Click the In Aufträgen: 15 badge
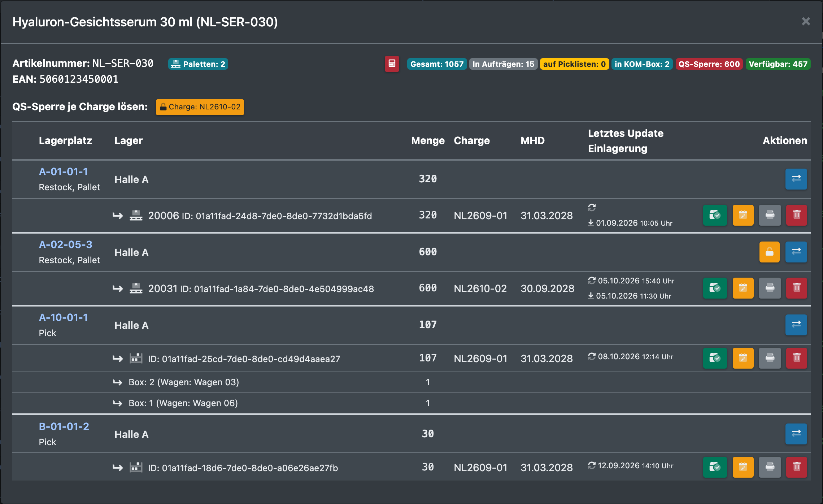 pyautogui.click(x=503, y=64)
